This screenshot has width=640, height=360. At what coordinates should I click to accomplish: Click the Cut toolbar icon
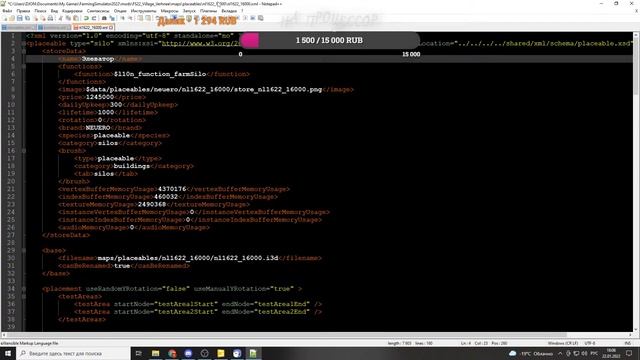61,18
